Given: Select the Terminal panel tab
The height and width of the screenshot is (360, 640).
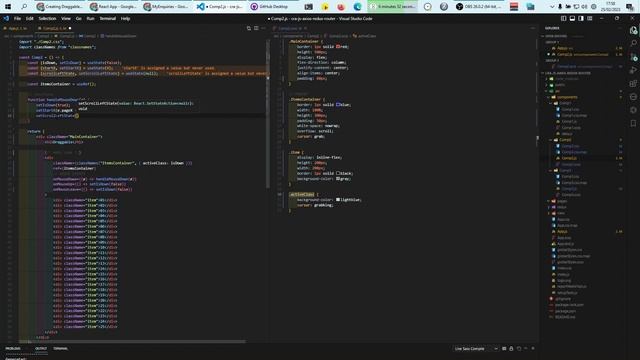Looking at the screenshot, I should (x=60, y=349).
